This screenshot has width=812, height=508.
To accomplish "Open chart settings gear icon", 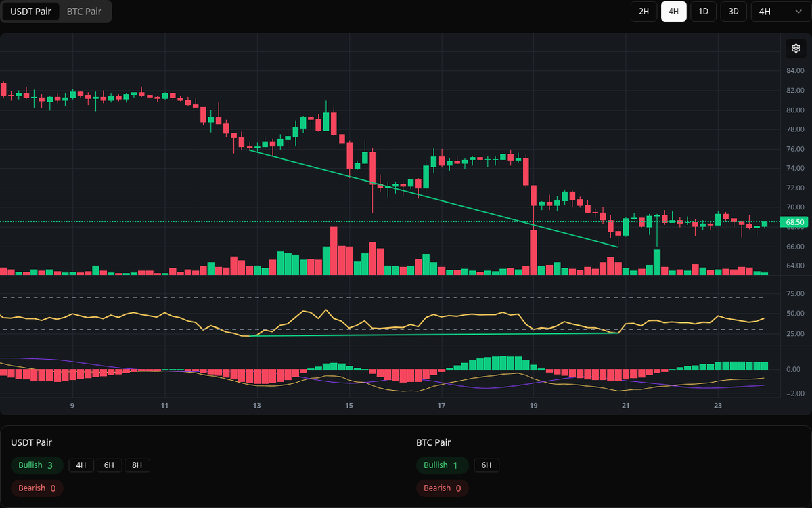I will point(796,49).
